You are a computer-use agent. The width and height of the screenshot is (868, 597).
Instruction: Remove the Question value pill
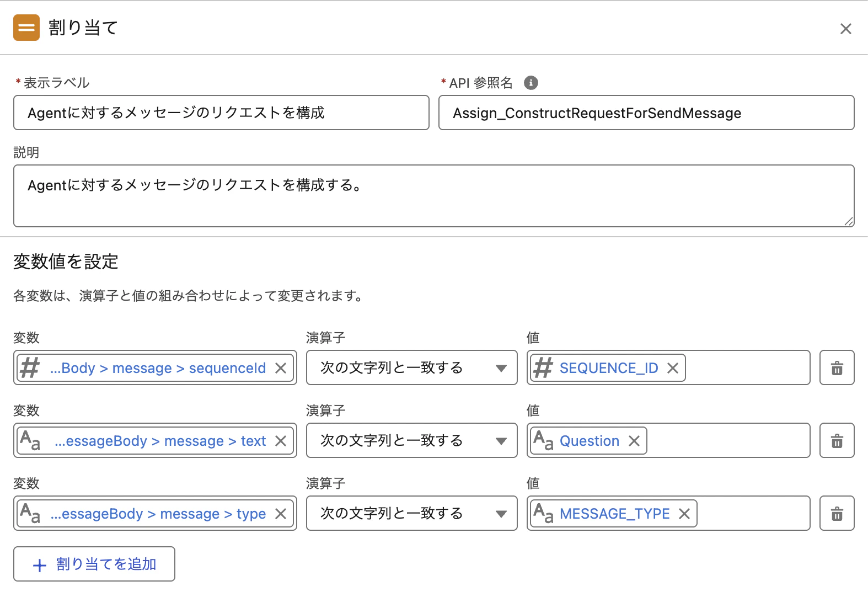pos(634,441)
